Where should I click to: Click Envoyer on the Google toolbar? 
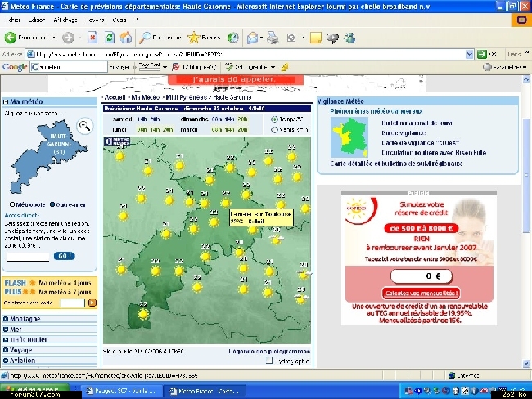point(119,67)
